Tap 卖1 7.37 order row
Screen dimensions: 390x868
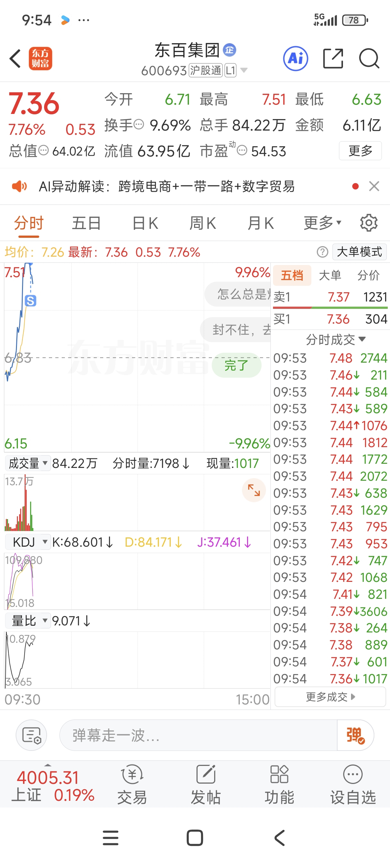click(330, 297)
